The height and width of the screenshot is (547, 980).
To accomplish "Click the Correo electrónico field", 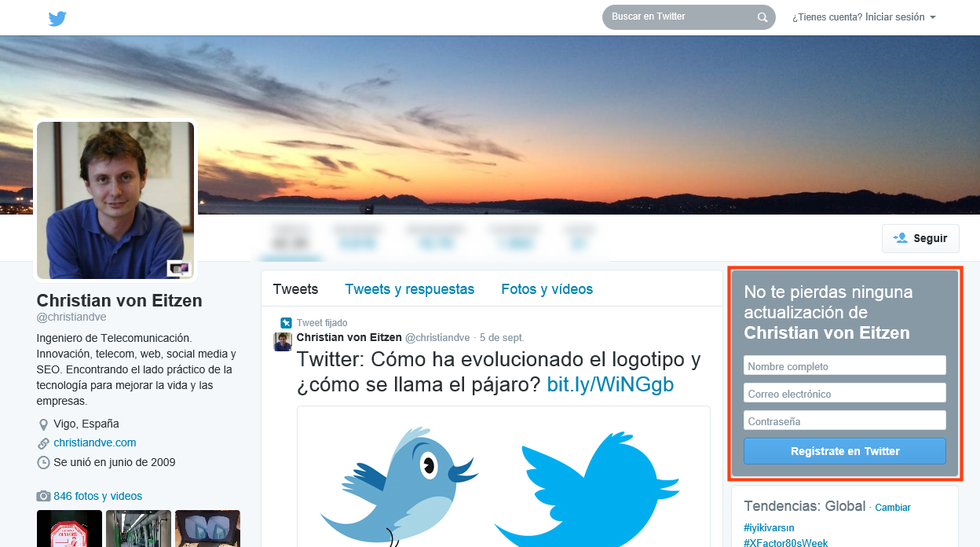I will coord(845,393).
